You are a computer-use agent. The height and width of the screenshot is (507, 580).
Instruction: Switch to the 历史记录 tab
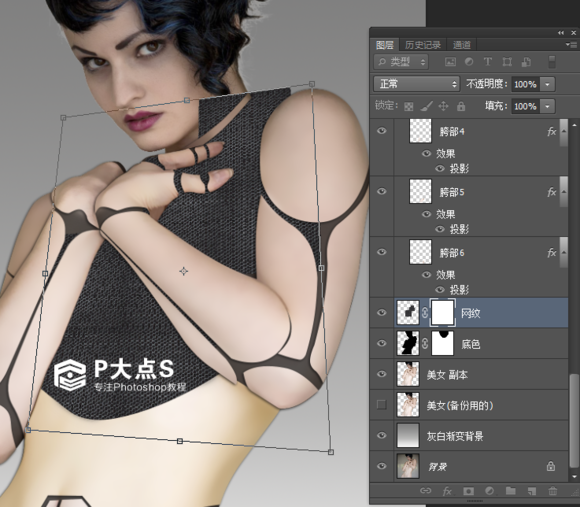click(x=423, y=45)
